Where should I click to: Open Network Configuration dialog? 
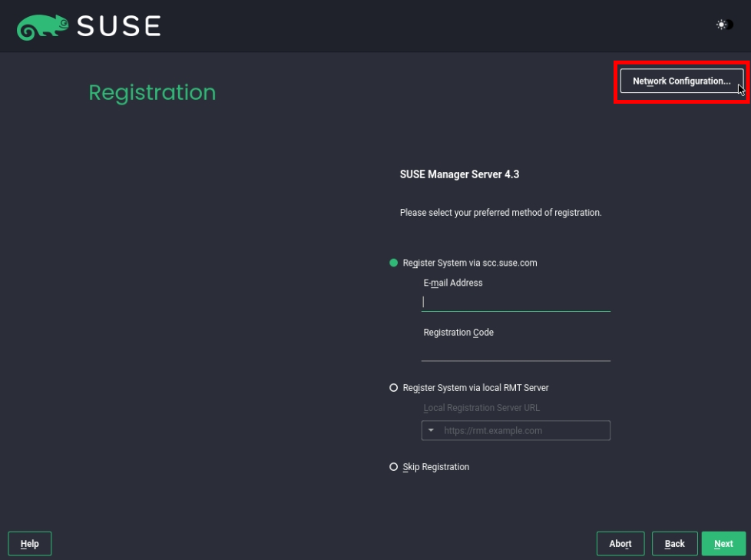[x=682, y=81]
